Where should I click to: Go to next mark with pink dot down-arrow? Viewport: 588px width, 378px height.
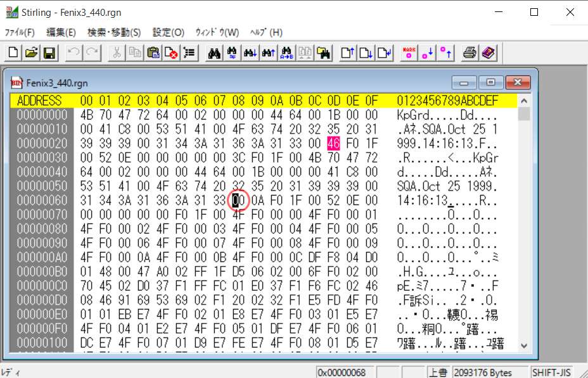tap(427, 53)
